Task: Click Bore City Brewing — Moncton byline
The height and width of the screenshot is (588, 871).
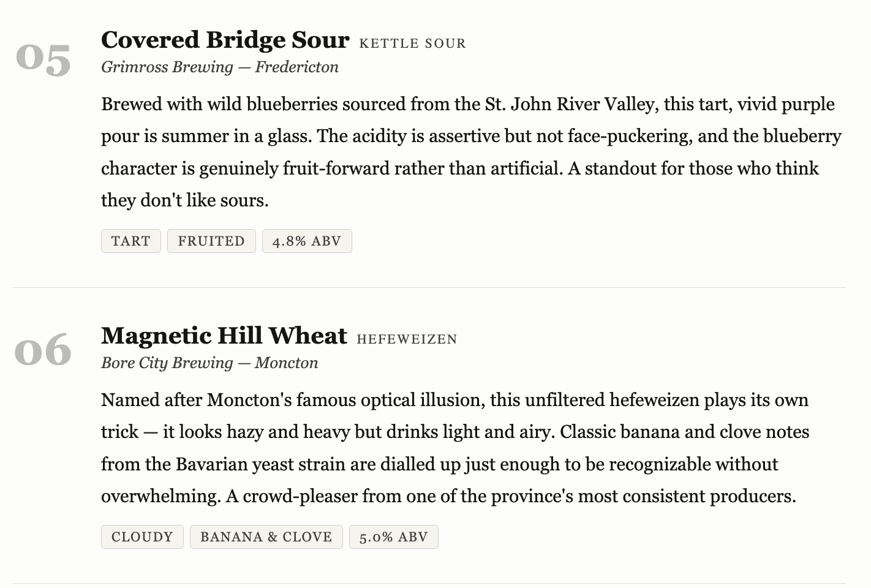Action: 209,363
